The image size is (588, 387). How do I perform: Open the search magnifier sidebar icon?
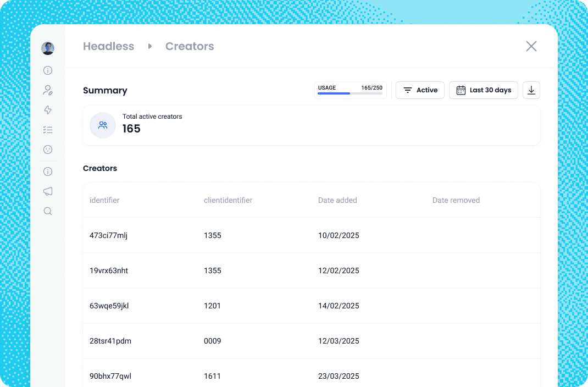click(48, 211)
